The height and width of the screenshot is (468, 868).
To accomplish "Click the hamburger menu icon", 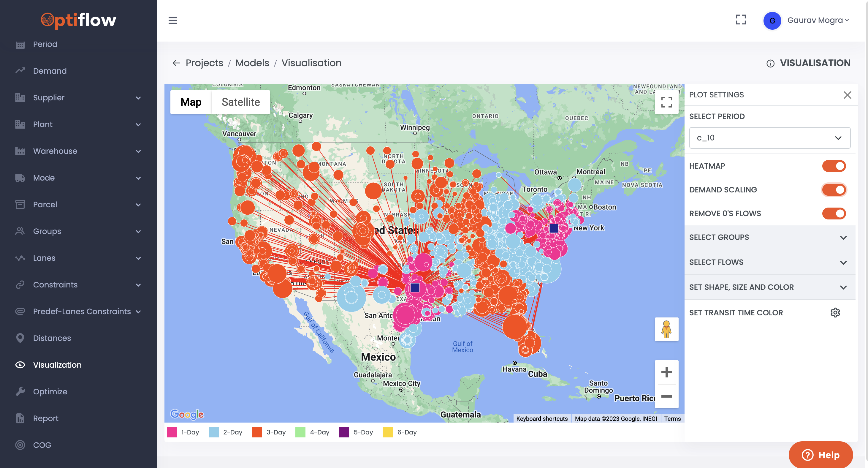I will point(172,20).
